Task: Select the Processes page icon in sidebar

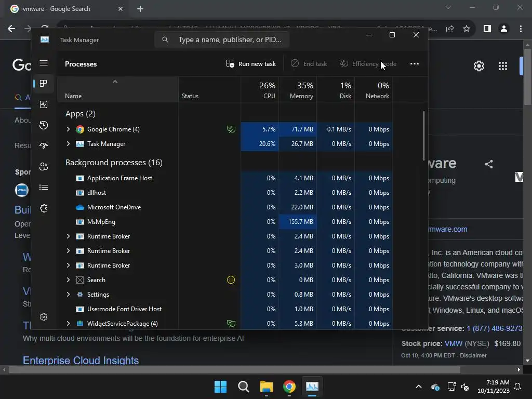Action: point(44,84)
